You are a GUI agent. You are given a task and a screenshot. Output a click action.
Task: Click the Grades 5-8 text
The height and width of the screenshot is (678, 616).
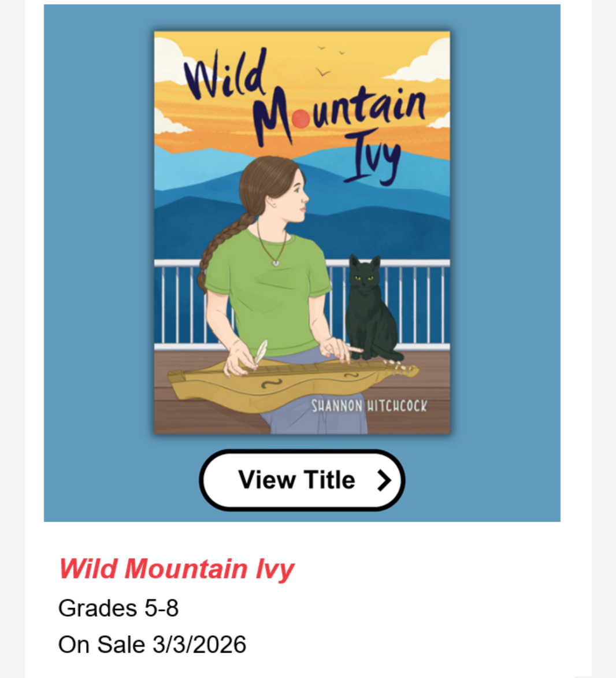click(x=118, y=608)
